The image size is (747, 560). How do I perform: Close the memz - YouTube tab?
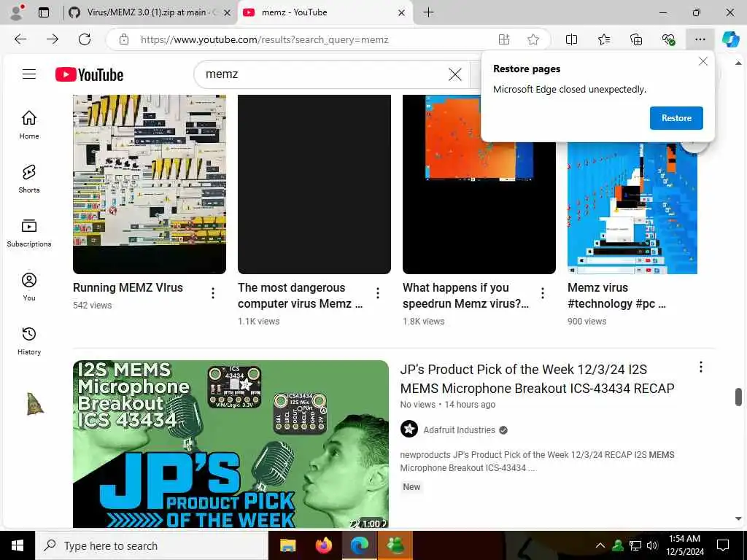[x=402, y=13]
